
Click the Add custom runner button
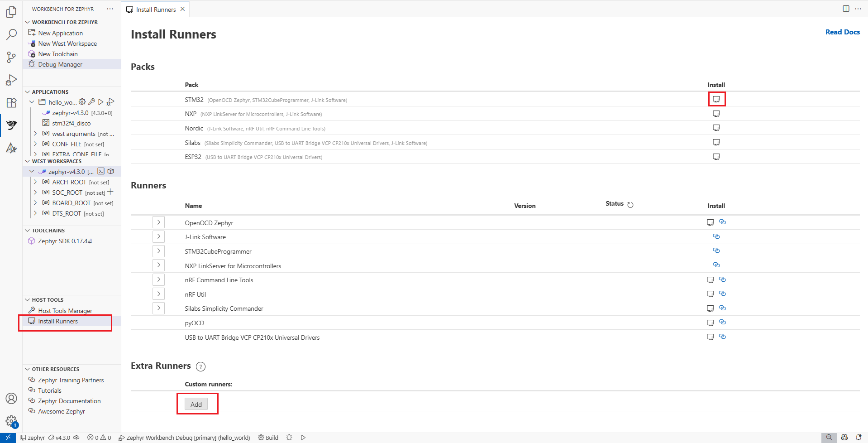(196, 404)
